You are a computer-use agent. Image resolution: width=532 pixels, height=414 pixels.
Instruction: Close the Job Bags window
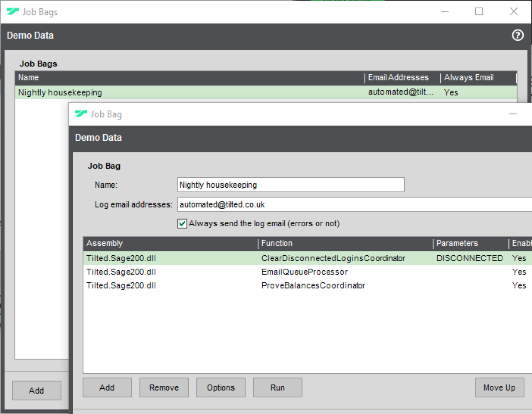(x=514, y=12)
